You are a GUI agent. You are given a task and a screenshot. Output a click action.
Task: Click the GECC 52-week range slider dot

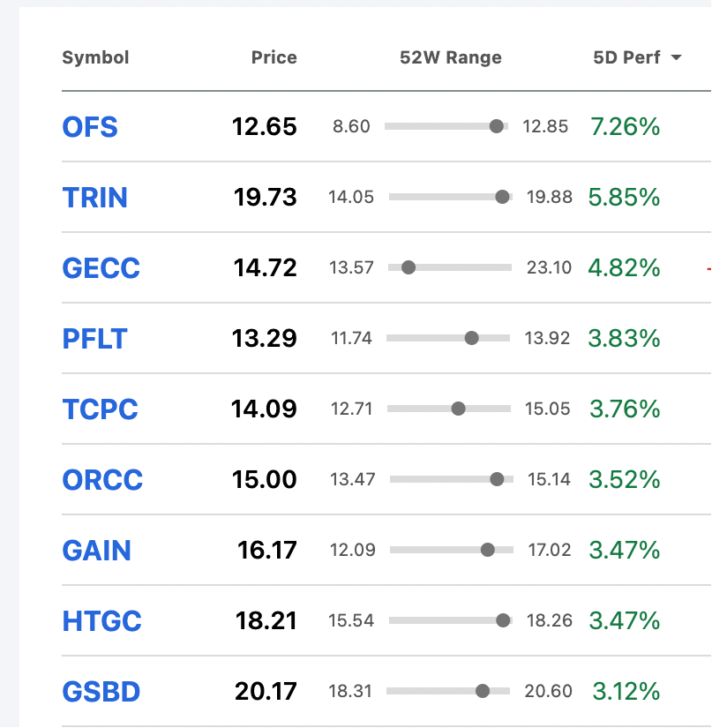(x=408, y=267)
